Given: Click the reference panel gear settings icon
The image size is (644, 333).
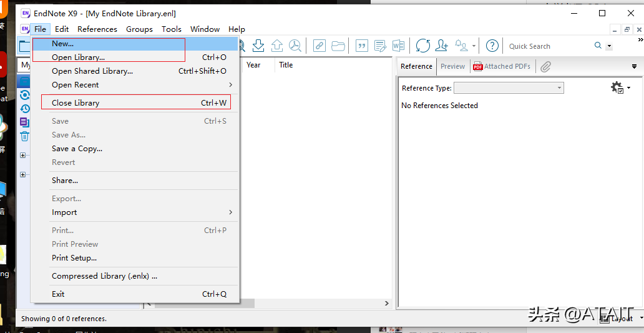Looking at the screenshot, I should pyautogui.click(x=617, y=87).
